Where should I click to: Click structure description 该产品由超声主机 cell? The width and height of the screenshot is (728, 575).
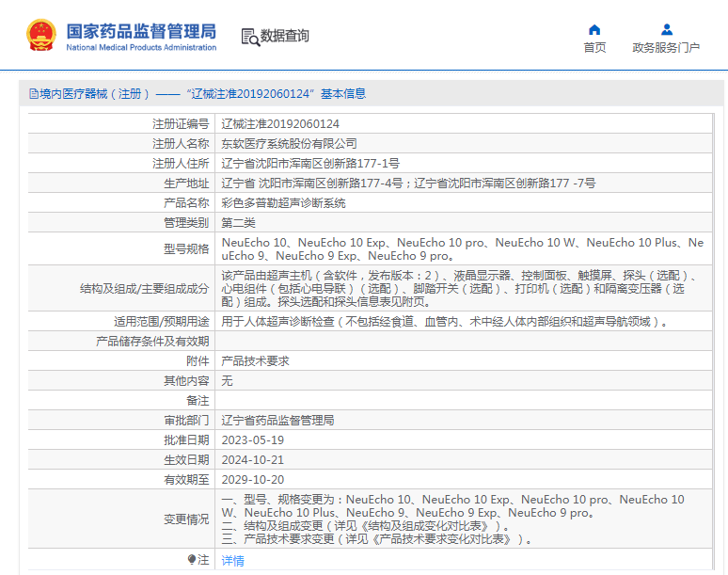pyautogui.click(x=464, y=288)
